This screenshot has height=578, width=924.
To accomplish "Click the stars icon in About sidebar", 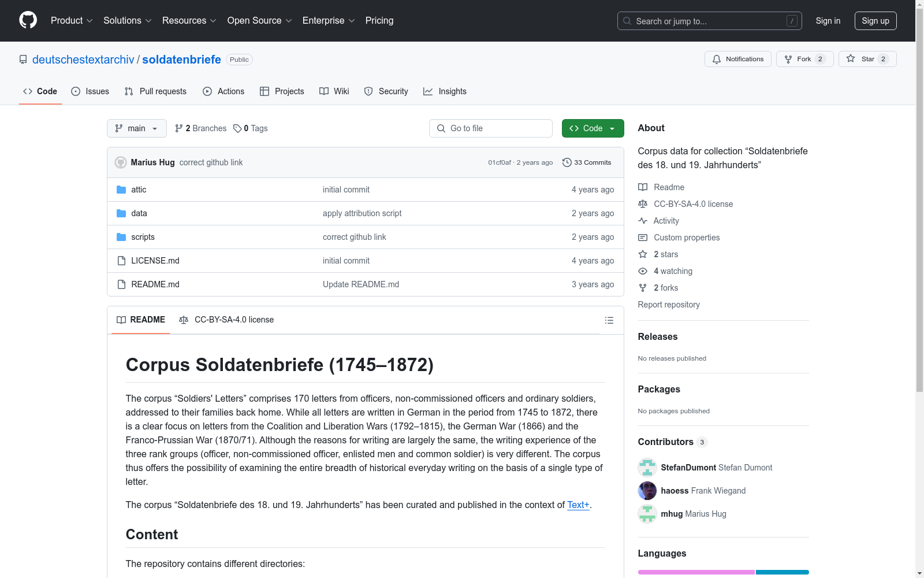I will pos(643,254).
